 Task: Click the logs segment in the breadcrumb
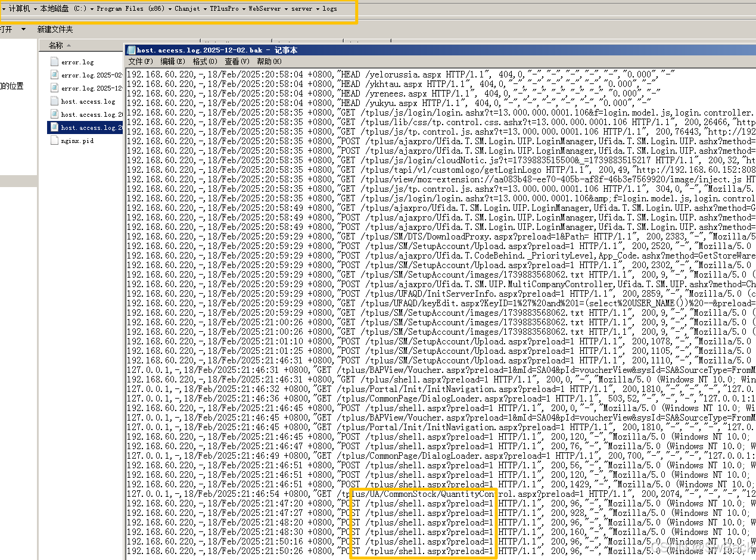point(329,9)
